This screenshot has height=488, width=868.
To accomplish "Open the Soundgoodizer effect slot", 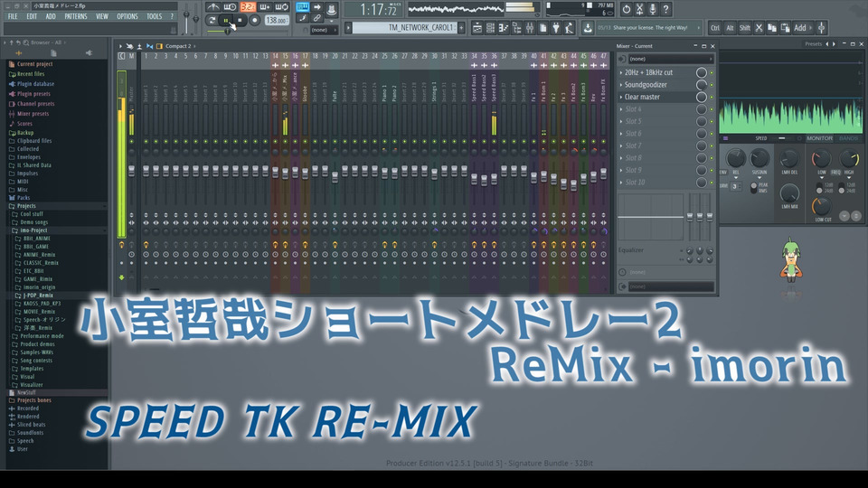I will pos(656,85).
